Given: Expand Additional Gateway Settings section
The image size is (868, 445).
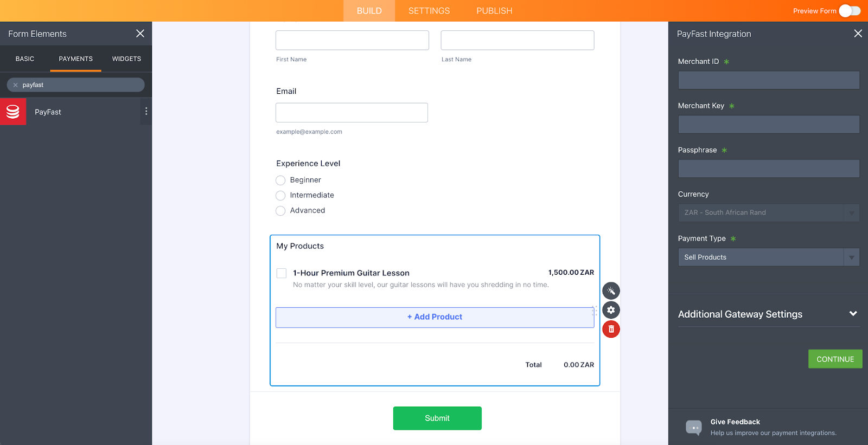Looking at the screenshot, I should [853, 314].
